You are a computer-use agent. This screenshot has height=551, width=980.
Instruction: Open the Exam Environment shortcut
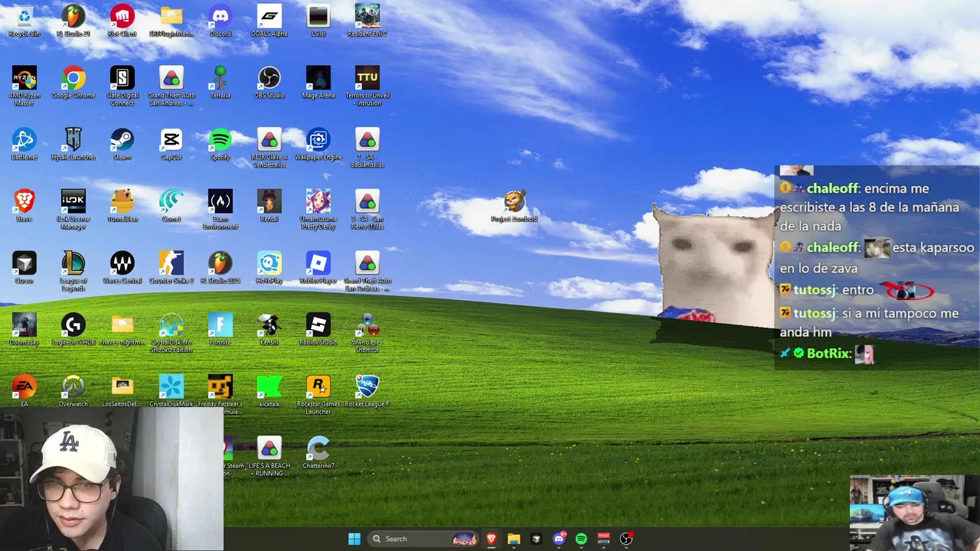(x=220, y=210)
